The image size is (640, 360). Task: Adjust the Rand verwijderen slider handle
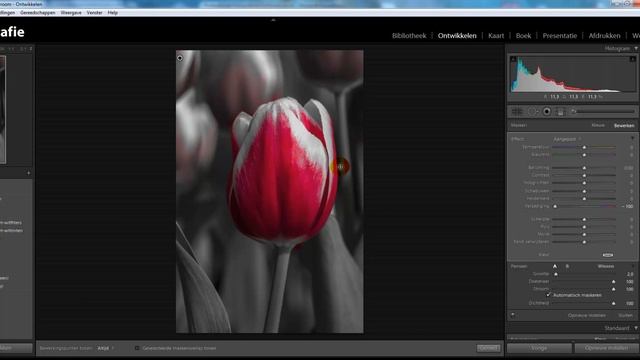pos(584,242)
